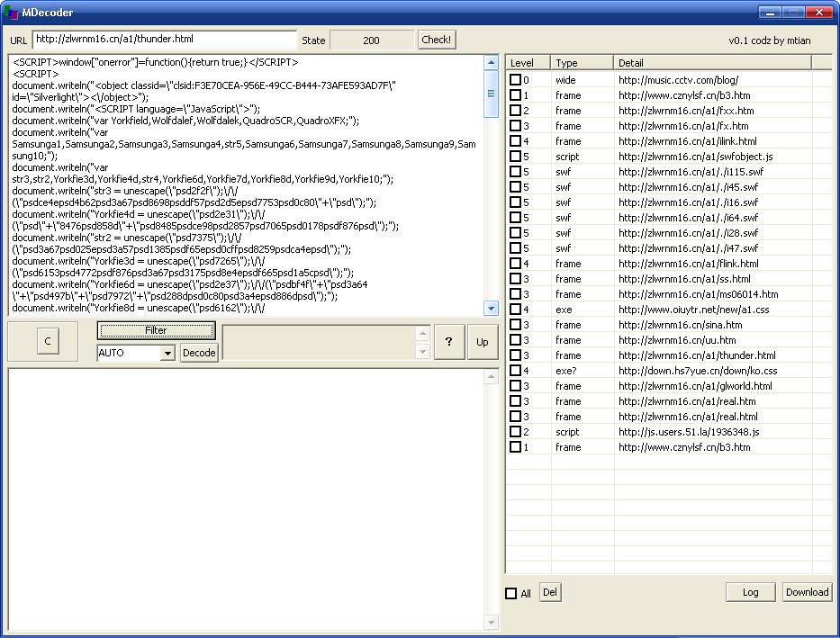This screenshot has width=840, height=638.
Task: Check the box for a1/fxx.htm row
Action: click(515, 111)
